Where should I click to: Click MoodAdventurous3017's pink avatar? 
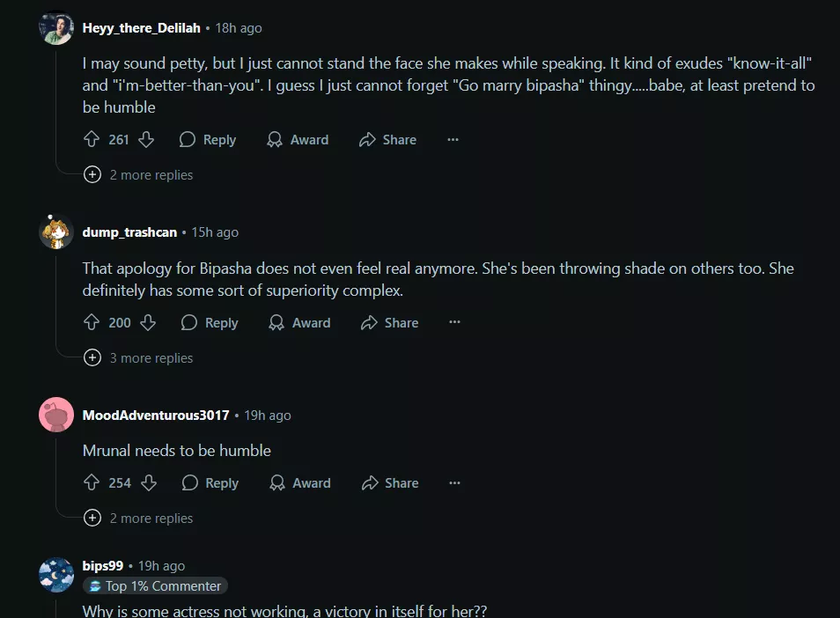click(56, 416)
